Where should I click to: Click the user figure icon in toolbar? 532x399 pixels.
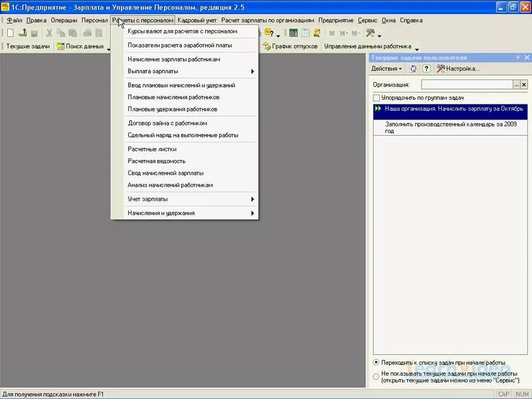[x=317, y=33]
